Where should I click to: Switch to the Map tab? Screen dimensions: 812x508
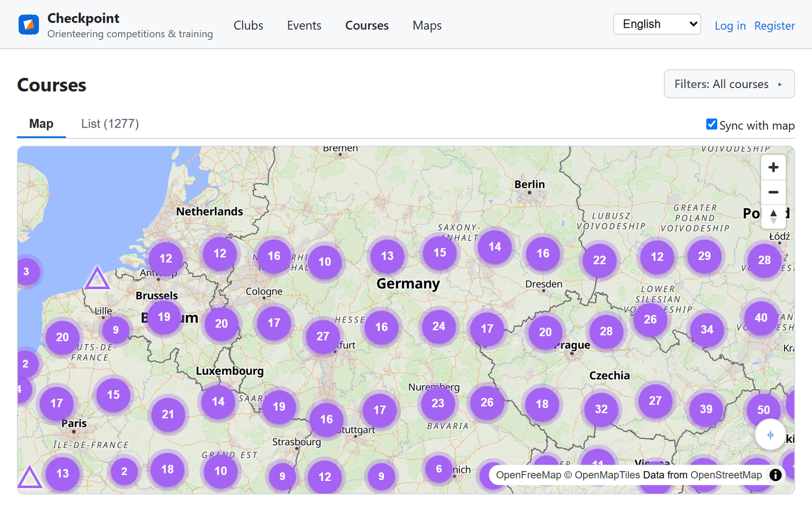[x=41, y=124]
